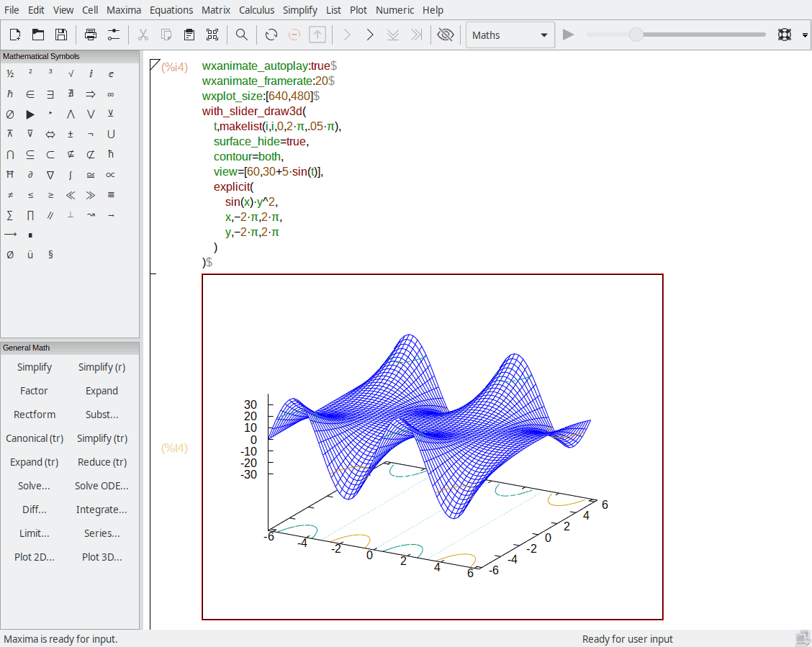The width and height of the screenshot is (812, 647).
Task: Click the Limit... button
Action: (x=34, y=533)
